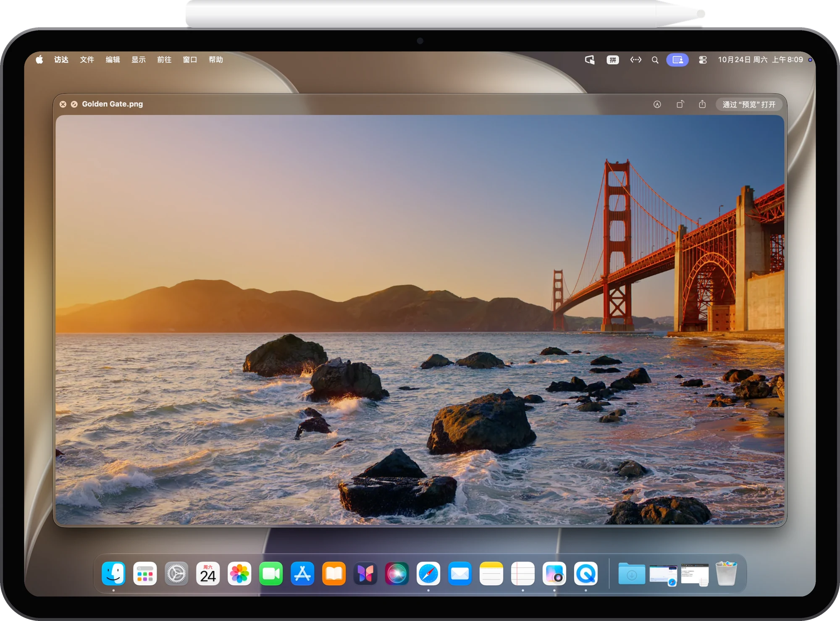Image resolution: width=840 pixels, height=621 pixels.
Task: Switch the 拼 input method in the menu bar
Action: (x=613, y=60)
